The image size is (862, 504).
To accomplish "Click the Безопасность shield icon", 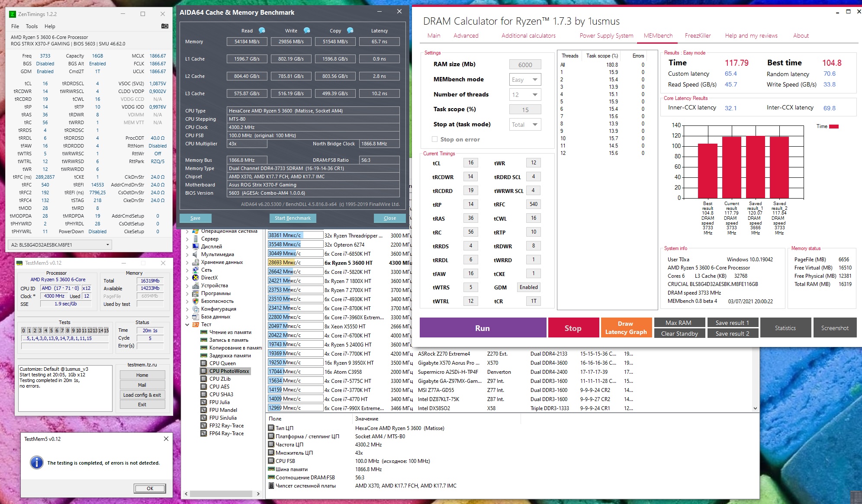I will point(196,301).
